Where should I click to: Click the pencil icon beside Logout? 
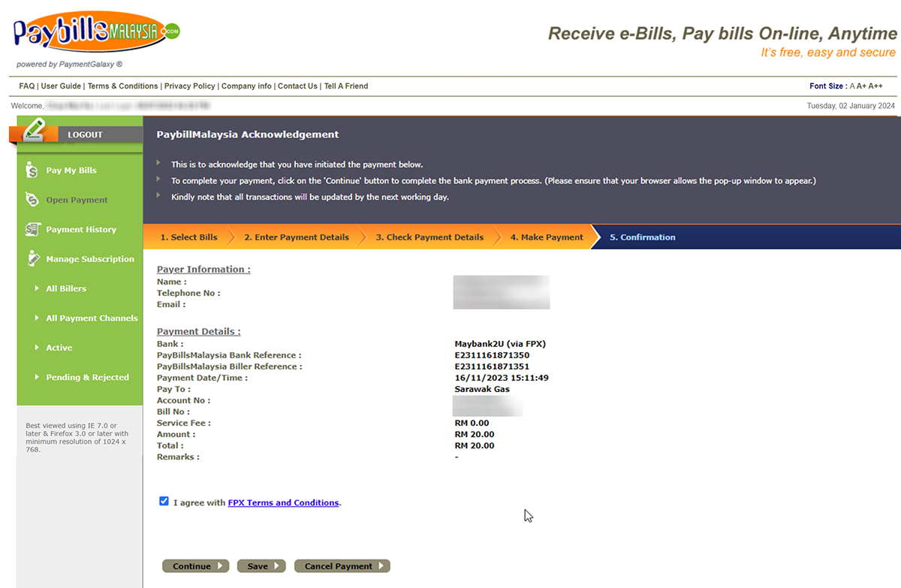(34, 130)
